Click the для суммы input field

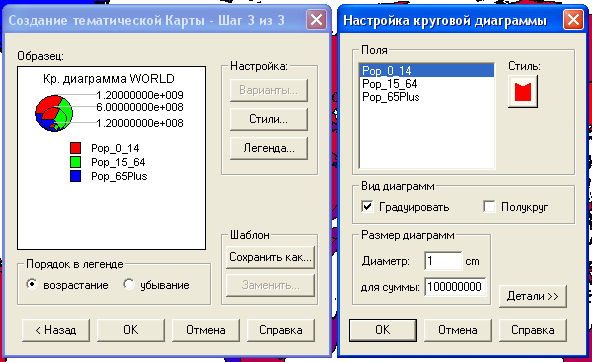coord(455,287)
